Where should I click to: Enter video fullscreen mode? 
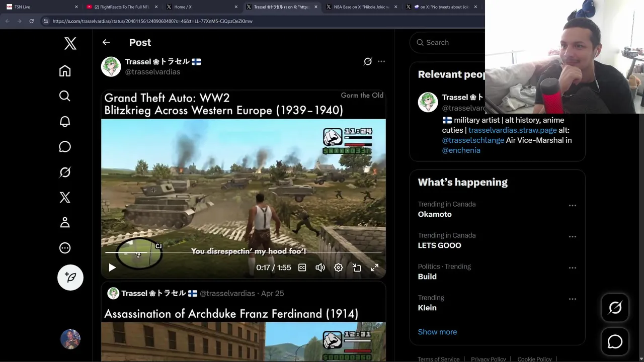[375, 268]
